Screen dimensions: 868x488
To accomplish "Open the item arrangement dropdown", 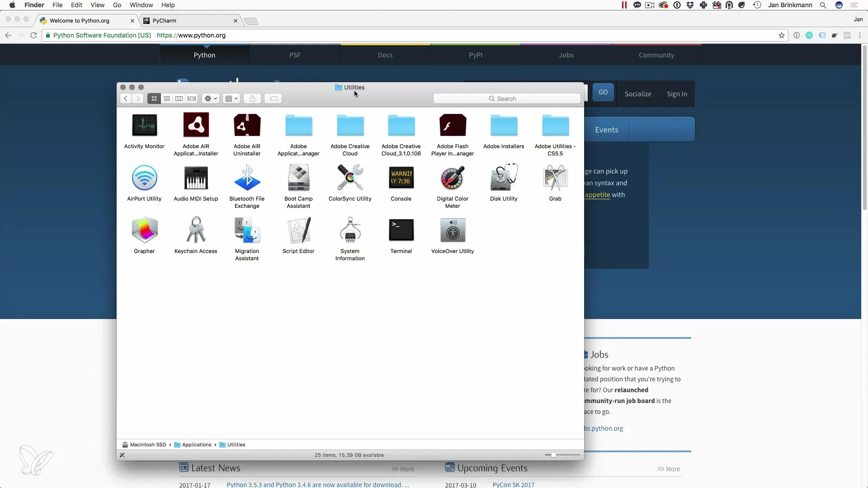I will click(231, 99).
